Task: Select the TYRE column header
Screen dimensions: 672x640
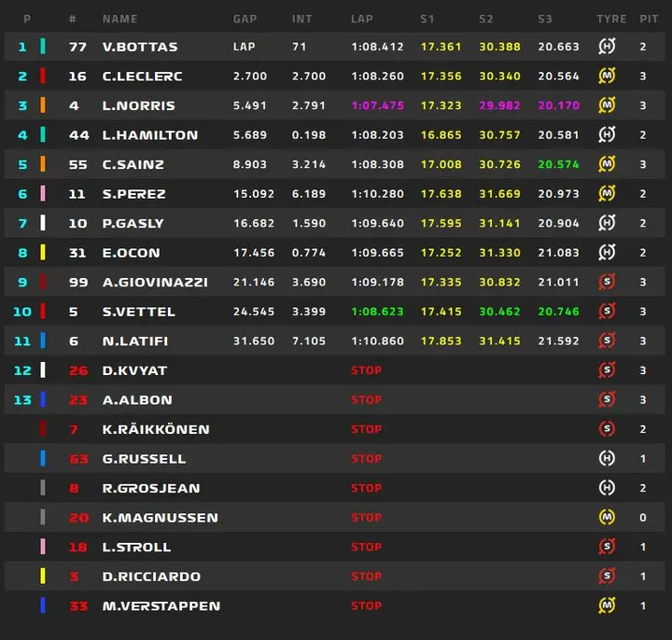Action: 611,19
